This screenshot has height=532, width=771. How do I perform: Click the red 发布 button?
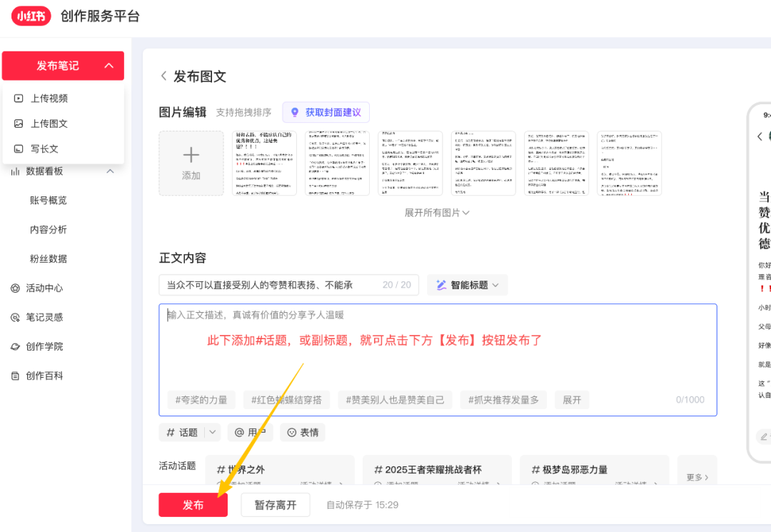tap(193, 505)
